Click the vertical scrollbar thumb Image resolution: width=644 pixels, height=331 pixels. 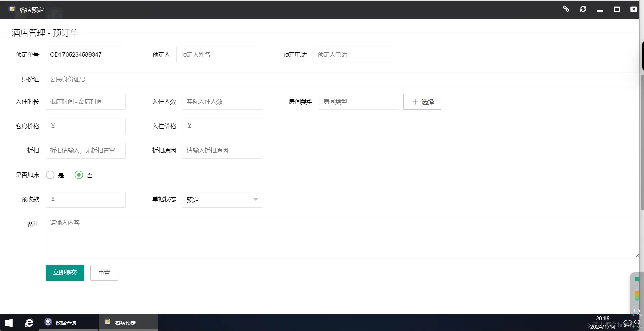coord(642,142)
